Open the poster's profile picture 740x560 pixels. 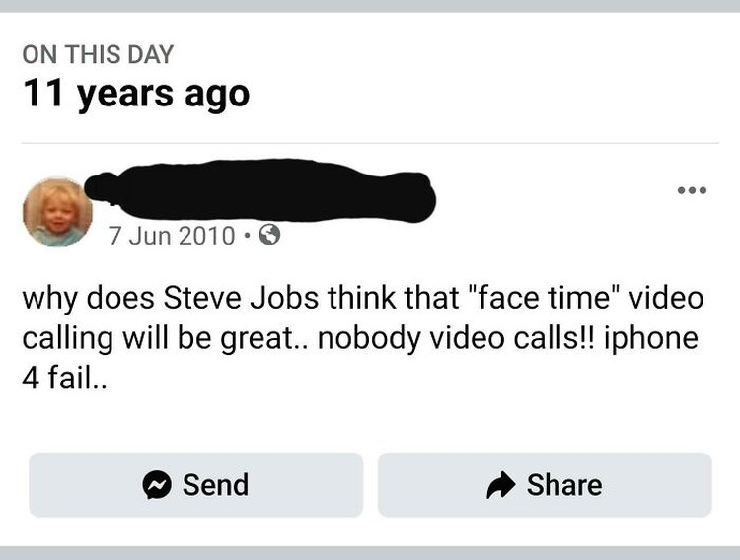click(x=57, y=211)
